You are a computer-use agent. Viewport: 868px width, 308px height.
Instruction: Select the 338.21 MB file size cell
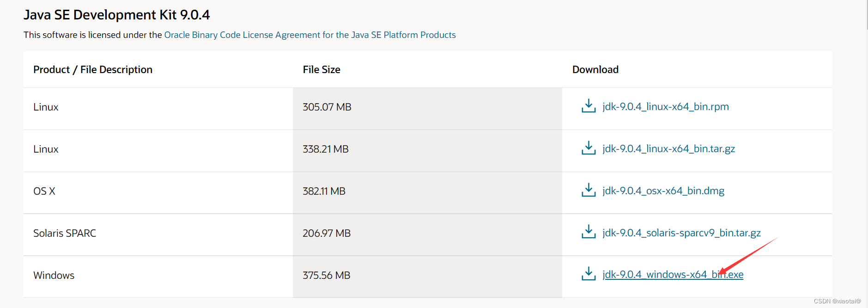427,151
